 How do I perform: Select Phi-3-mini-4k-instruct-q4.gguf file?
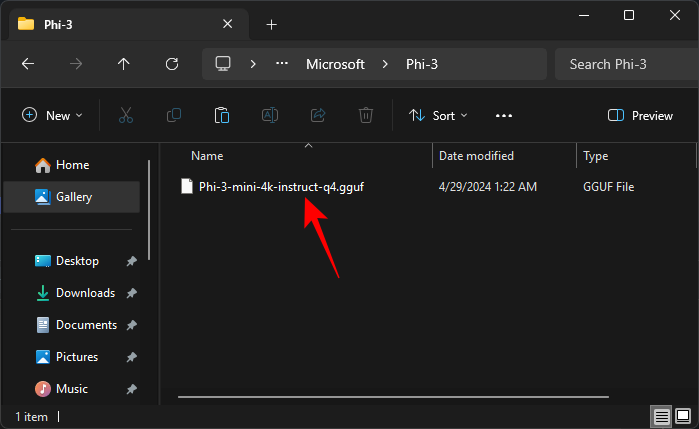point(281,186)
